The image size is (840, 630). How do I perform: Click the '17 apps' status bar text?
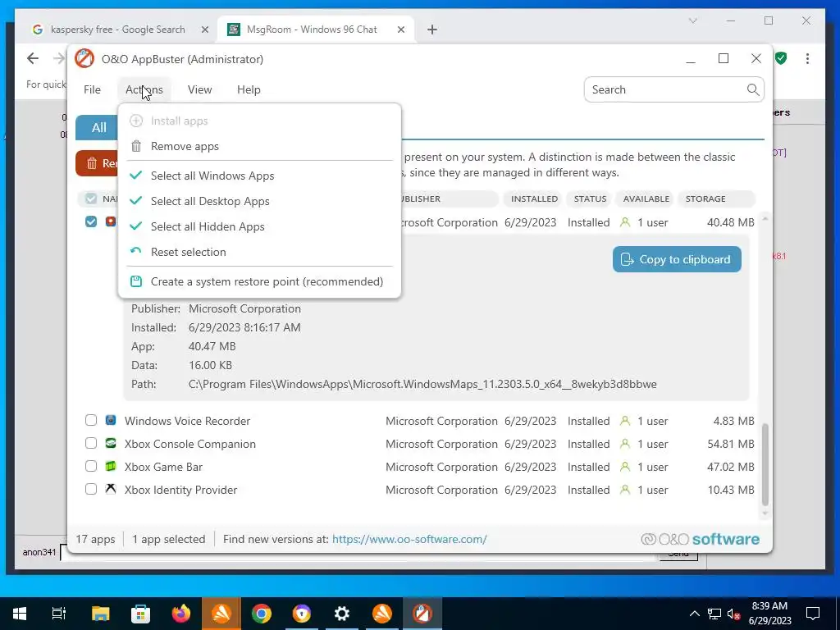pos(95,539)
